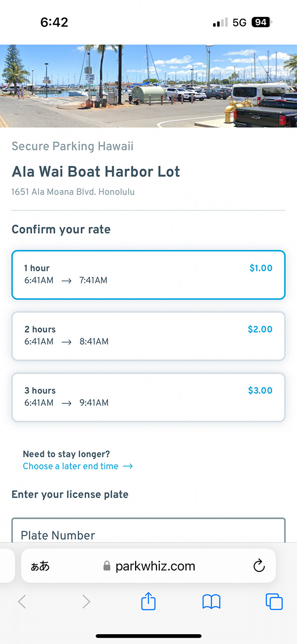Image resolution: width=297 pixels, height=644 pixels.
Task: Select the 2 hours $2.00 rate
Action: coord(148,336)
